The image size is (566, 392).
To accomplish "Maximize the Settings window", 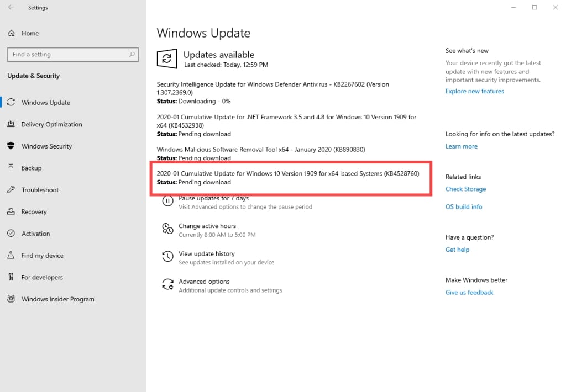I will (534, 7).
